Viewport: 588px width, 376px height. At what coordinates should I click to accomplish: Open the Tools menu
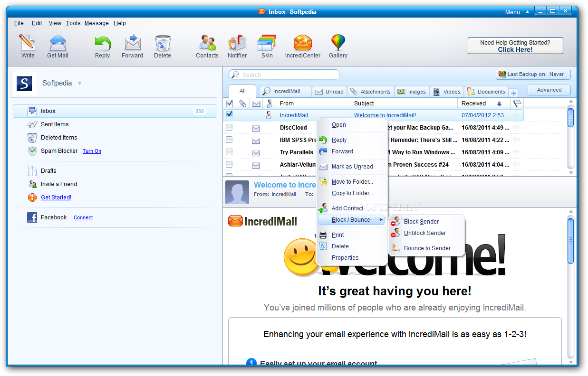click(x=73, y=23)
